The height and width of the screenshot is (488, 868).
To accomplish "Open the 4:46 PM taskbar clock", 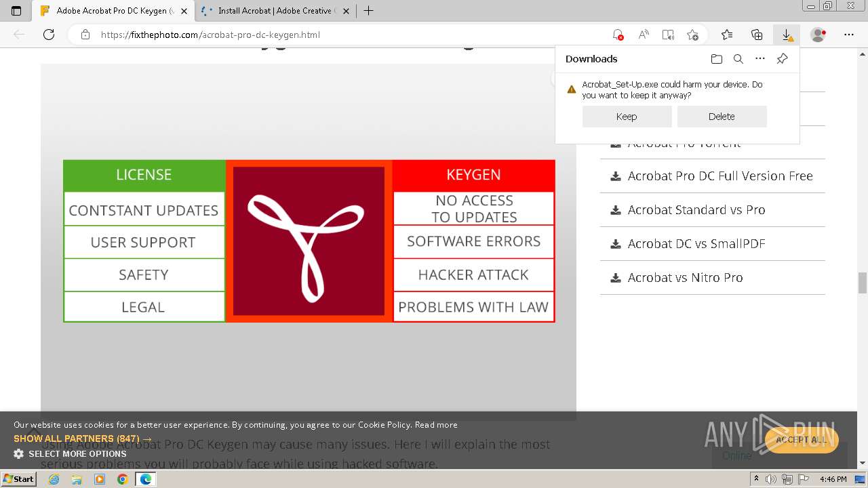I will pyautogui.click(x=833, y=479).
